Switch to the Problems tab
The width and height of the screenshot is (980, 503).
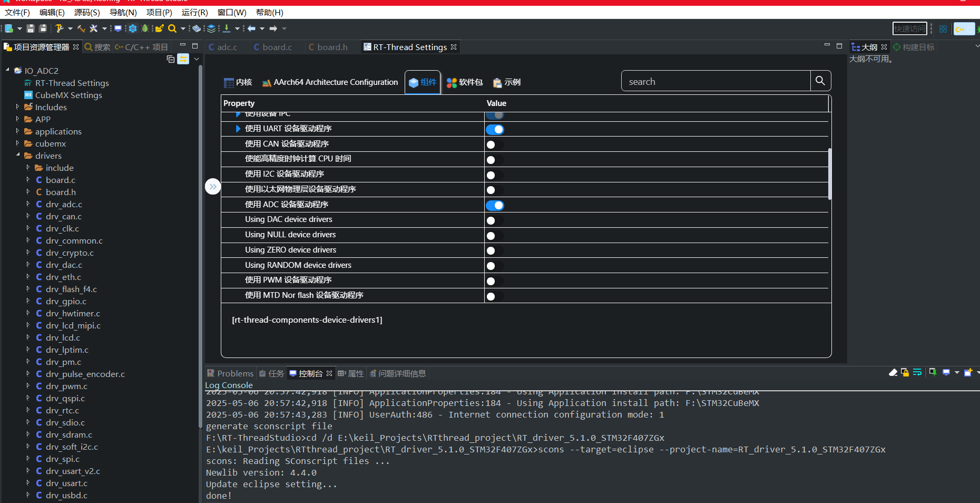(x=230, y=373)
